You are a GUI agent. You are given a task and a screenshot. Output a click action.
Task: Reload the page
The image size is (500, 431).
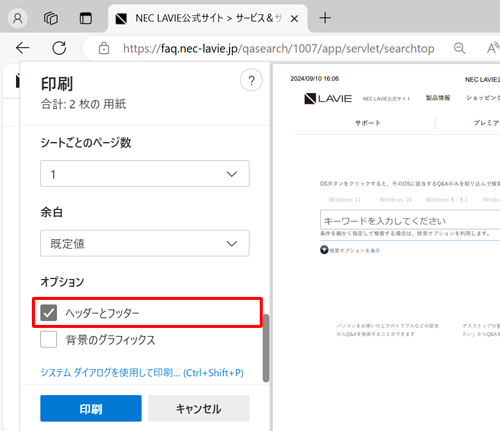click(x=59, y=48)
